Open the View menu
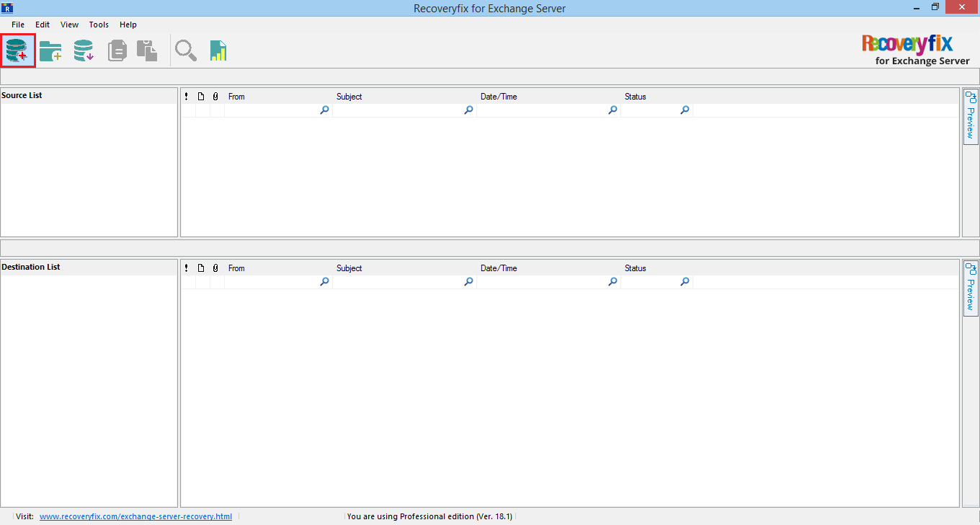The height and width of the screenshot is (525, 980). pyautogui.click(x=69, y=25)
